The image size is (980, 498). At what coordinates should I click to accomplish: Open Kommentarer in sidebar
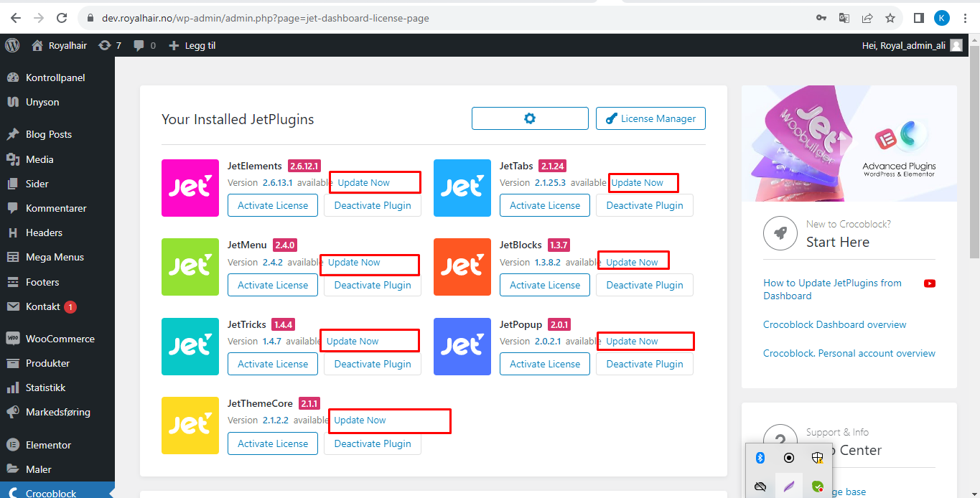pos(57,208)
